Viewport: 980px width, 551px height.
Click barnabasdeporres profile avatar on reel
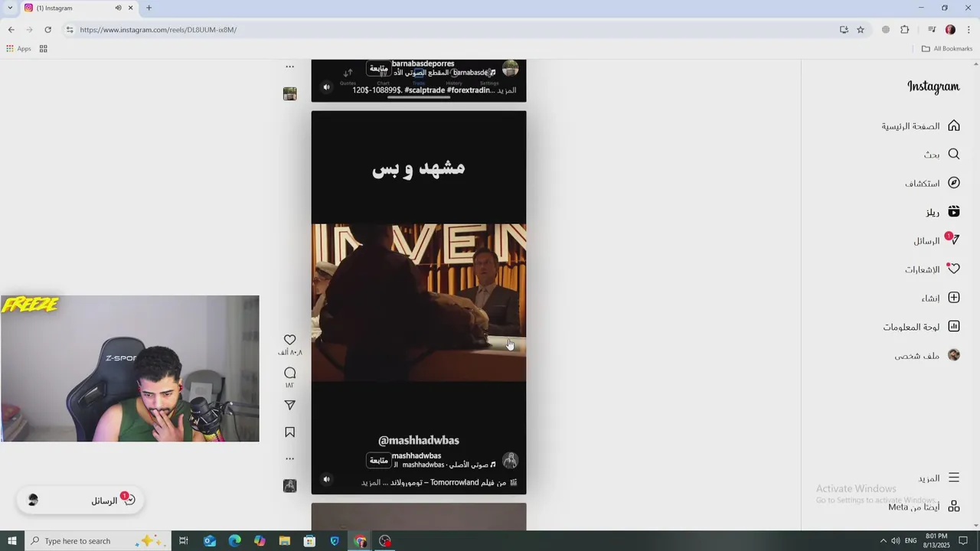tap(510, 68)
